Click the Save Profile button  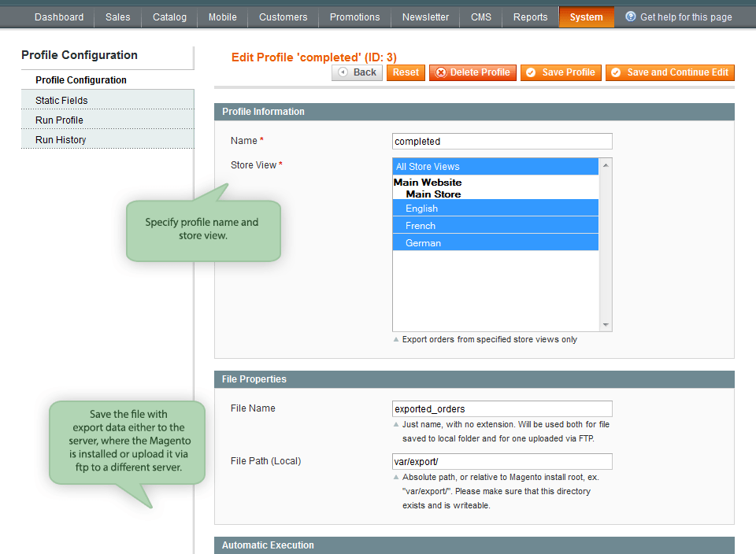pyautogui.click(x=561, y=72)
